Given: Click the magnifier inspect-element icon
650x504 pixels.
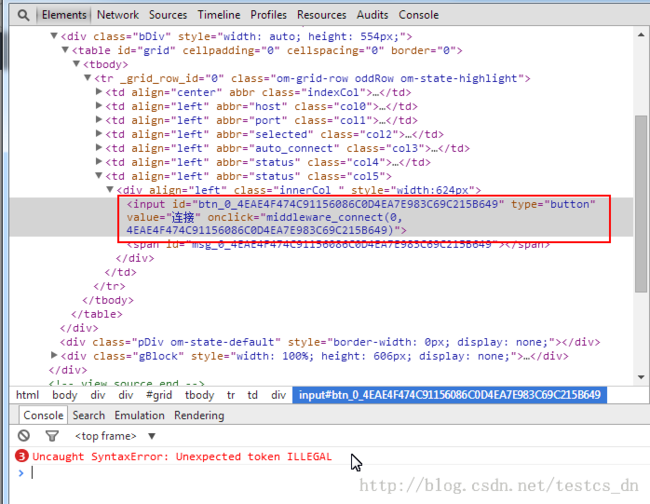Looking at the screenshot, I should (x=23, y=15).
